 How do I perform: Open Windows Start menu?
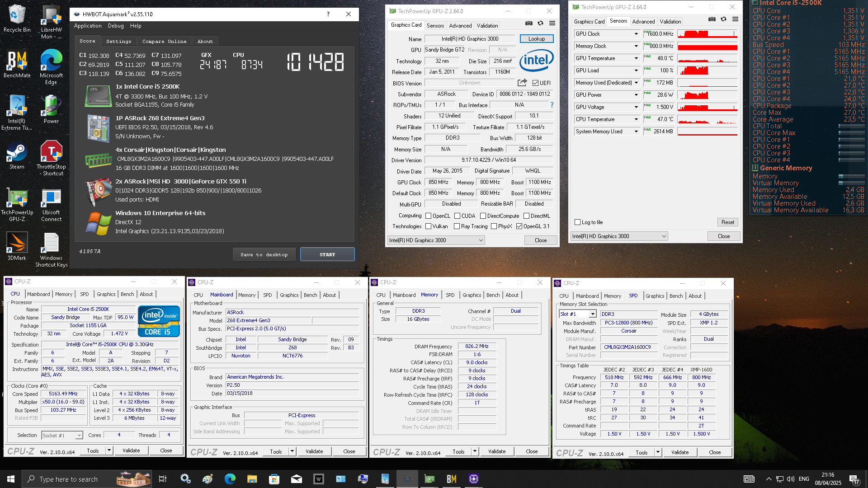tap(11, 479)
